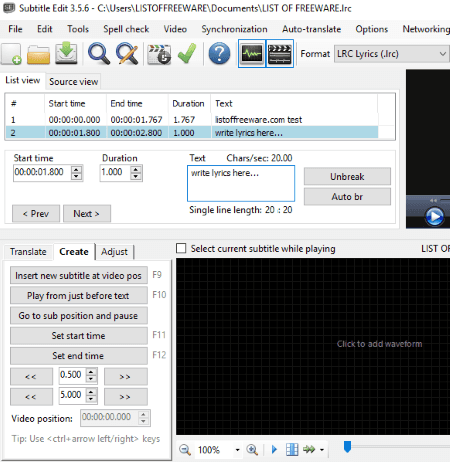The image size is (450, 462).
Task: Open the Synchronization menu
Action: [234, 29]
